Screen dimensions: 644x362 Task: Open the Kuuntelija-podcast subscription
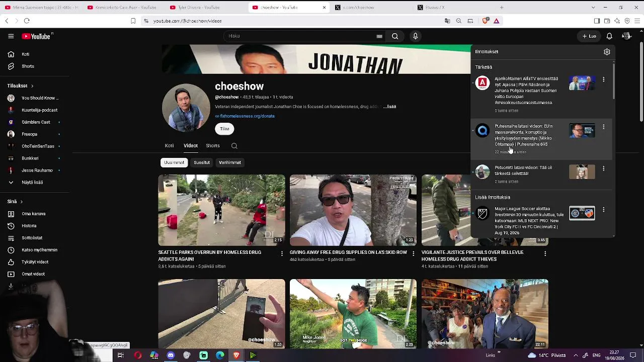[x=39, y=110]
